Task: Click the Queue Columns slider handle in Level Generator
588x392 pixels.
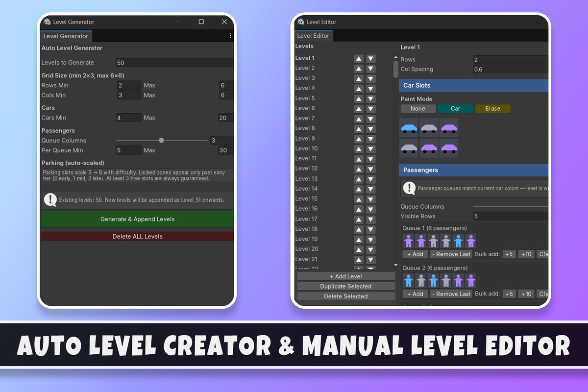Action: point(162,141)
